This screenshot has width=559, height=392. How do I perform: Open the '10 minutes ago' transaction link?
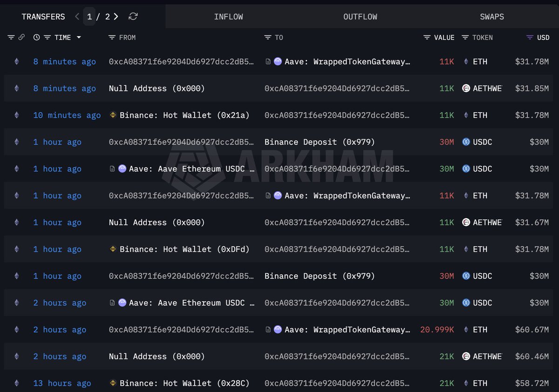67,115
